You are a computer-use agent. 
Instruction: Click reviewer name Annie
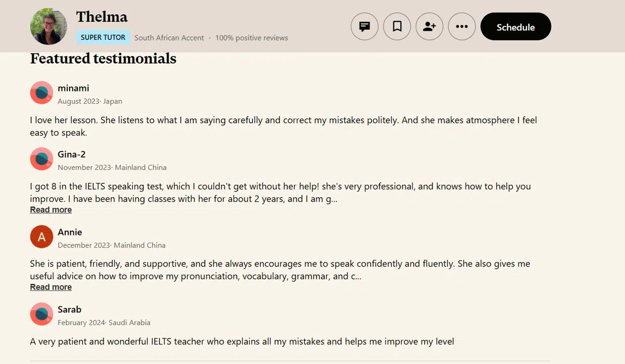pyautogui.click(x=70, y=232)
